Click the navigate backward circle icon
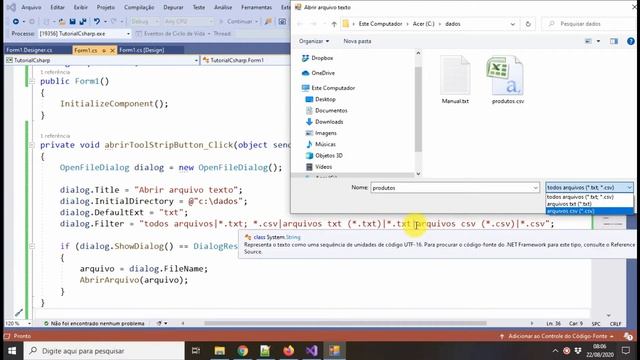 click(x=16, y=21)
